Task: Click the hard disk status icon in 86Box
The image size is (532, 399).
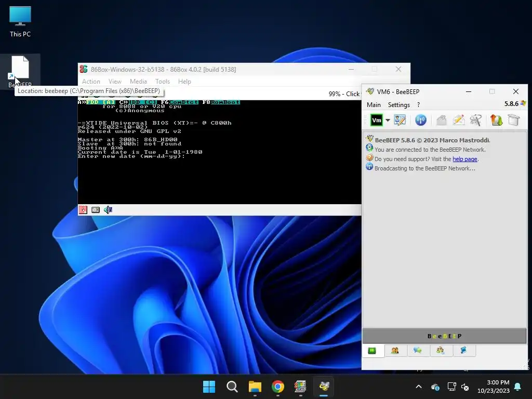Action: pyautogui.click(x=96, y=210)
